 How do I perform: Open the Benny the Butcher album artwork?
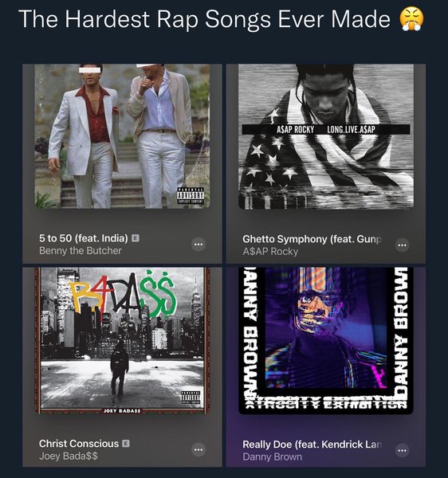pos(122,136)
